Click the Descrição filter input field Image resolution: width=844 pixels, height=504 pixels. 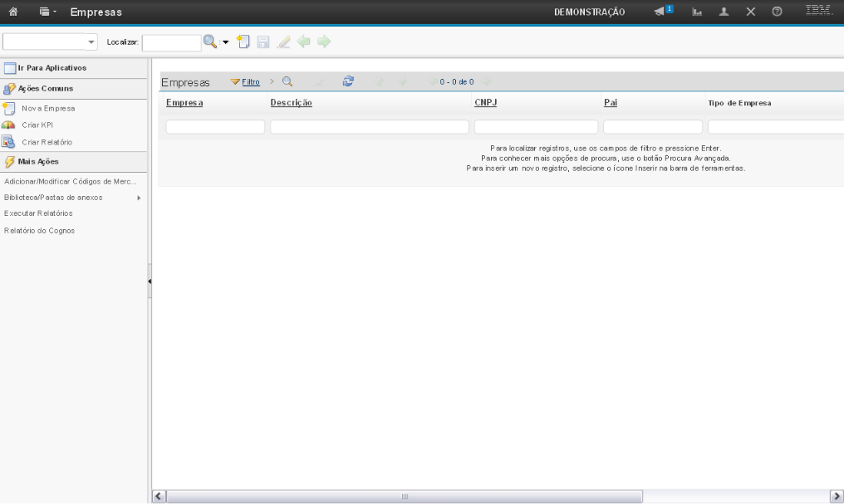[x=369, y=127]
